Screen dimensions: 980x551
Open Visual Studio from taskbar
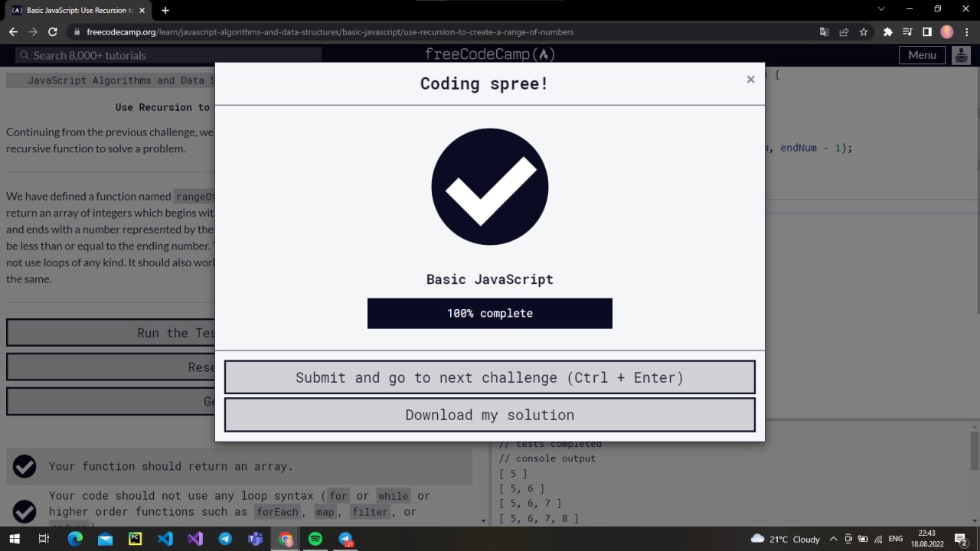195,539
